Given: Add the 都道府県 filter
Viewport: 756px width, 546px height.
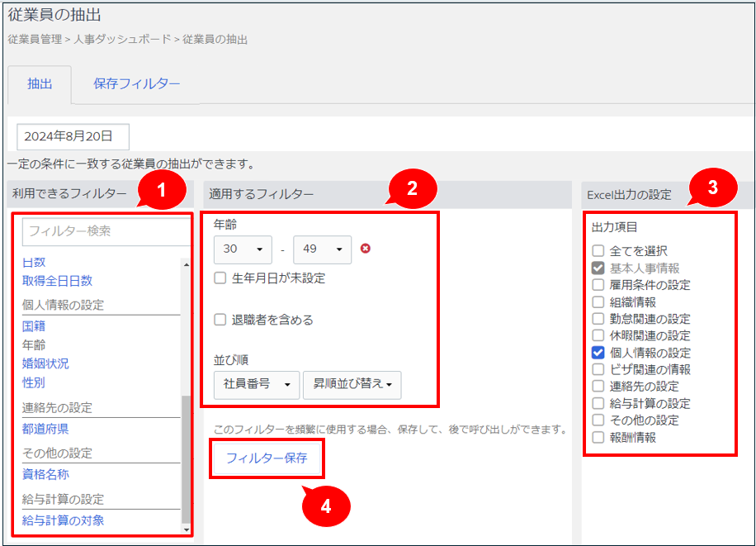Looking at the screenshot, I should 45,429.
